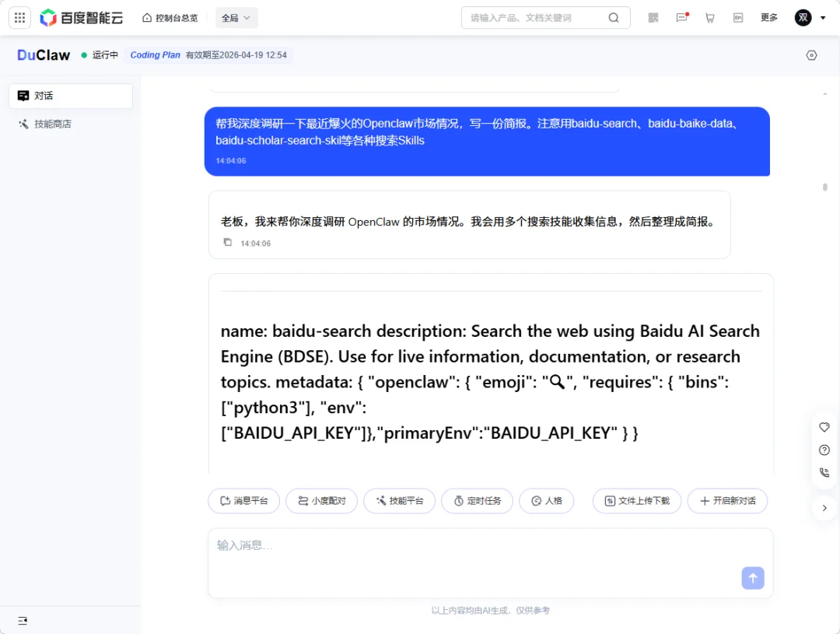
Task: Click the phone support icon
Action: (x=824, y=473)
